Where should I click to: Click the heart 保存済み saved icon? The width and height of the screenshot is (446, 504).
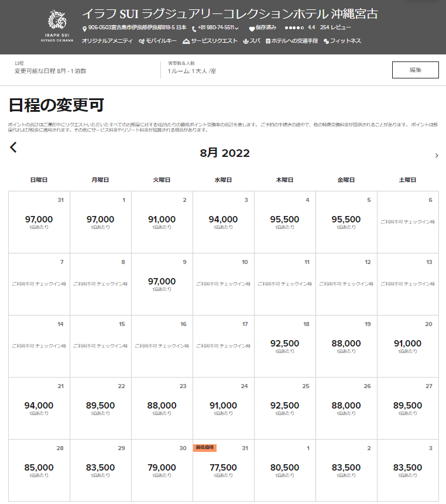click(x=252, y=29)
